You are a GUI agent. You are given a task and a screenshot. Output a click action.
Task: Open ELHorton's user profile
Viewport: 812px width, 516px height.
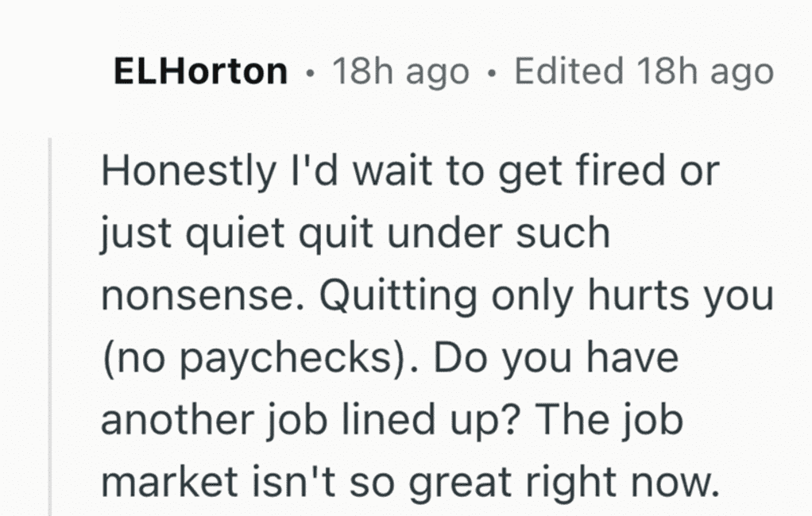tap(200, 72)
